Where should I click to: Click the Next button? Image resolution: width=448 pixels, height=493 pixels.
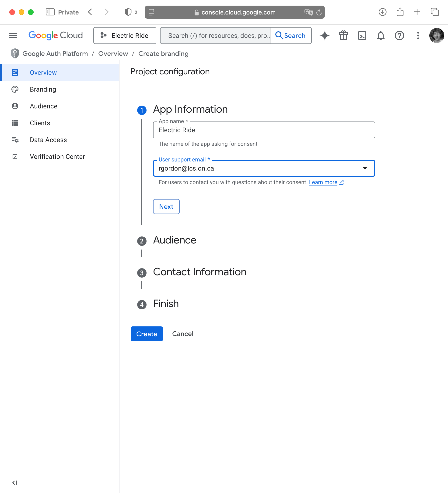point(166,207)
